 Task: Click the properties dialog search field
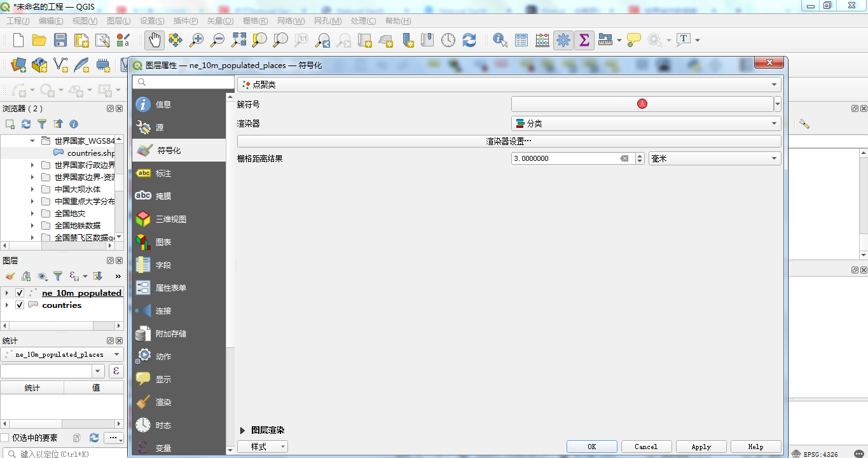183,82
